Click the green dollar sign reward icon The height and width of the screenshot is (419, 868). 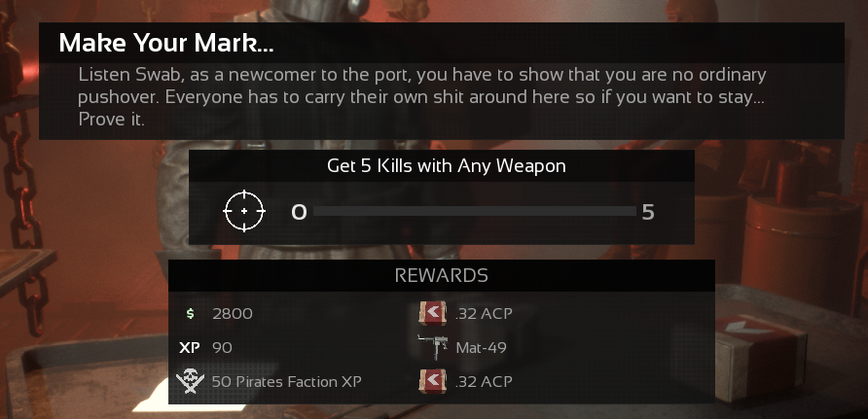[190, 313]
